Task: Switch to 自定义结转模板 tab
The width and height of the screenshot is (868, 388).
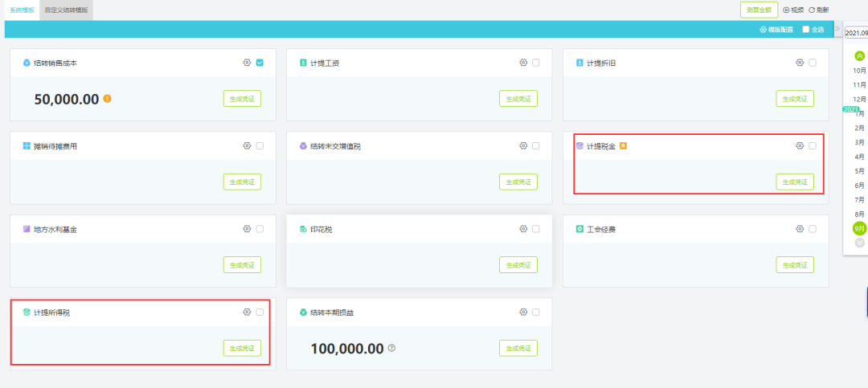Action: pos(67,10)
